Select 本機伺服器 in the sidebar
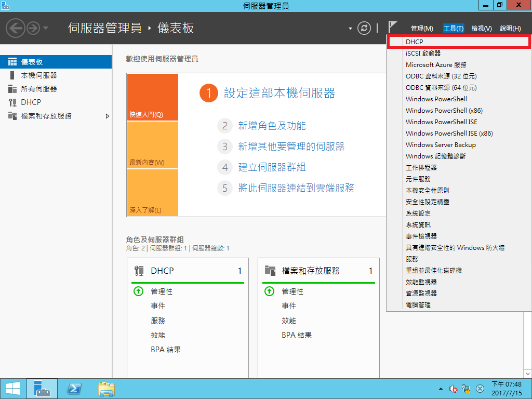 click(x=56, y=75)
